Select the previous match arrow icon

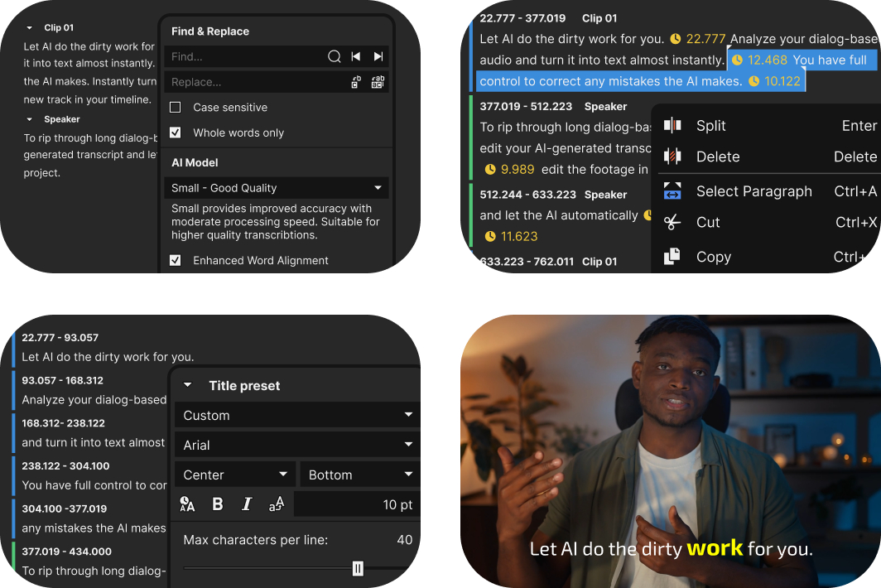(356, 56)
